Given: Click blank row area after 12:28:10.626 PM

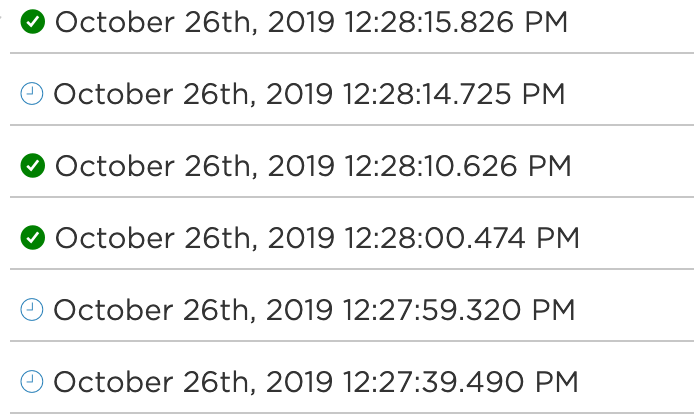Looking at the screenshot, I should point(633,166).
